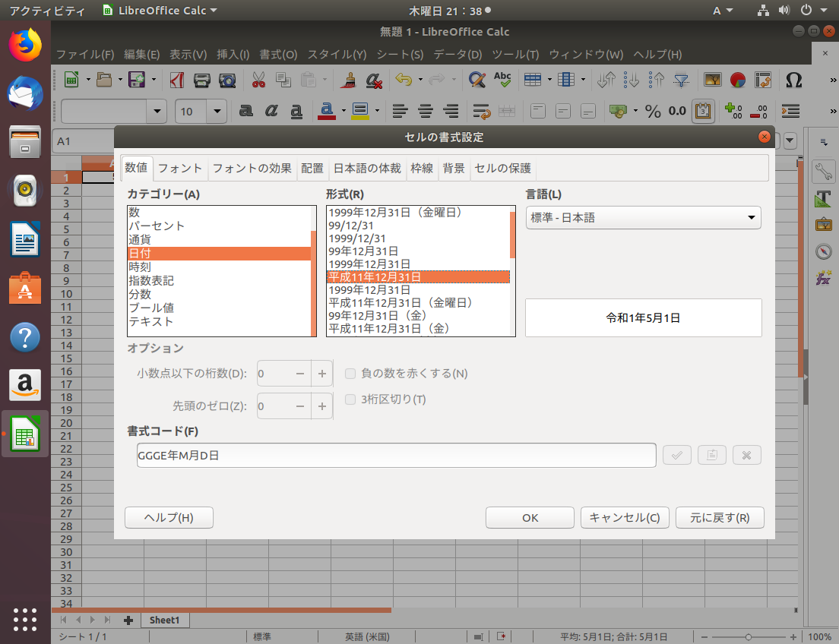Image resolution: width=839 pixels, height=644 pixels.
Task: Enable the 負の数を赤くする checkbox
Action: click(x=351, y=374)
